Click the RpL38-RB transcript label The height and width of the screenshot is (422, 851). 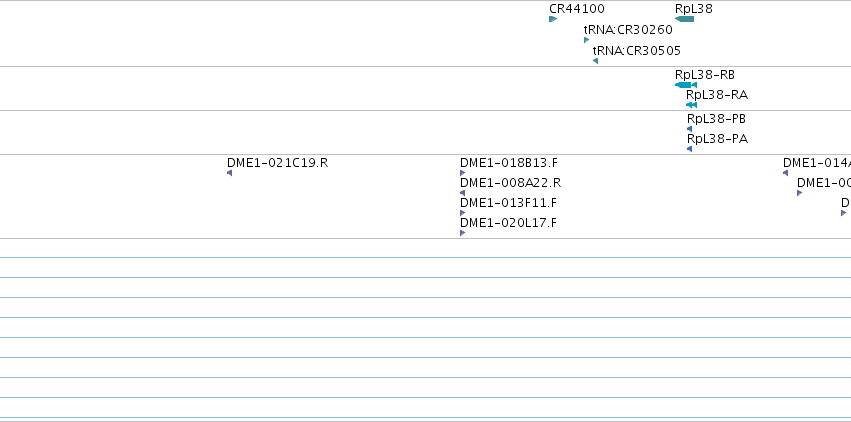(x=704, y=75)
